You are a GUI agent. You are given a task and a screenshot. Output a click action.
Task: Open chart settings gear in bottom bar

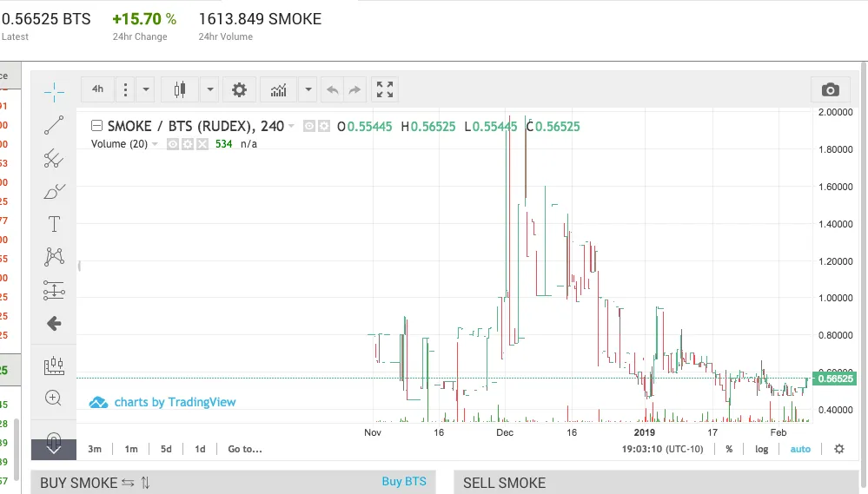[x=839, y=449]
